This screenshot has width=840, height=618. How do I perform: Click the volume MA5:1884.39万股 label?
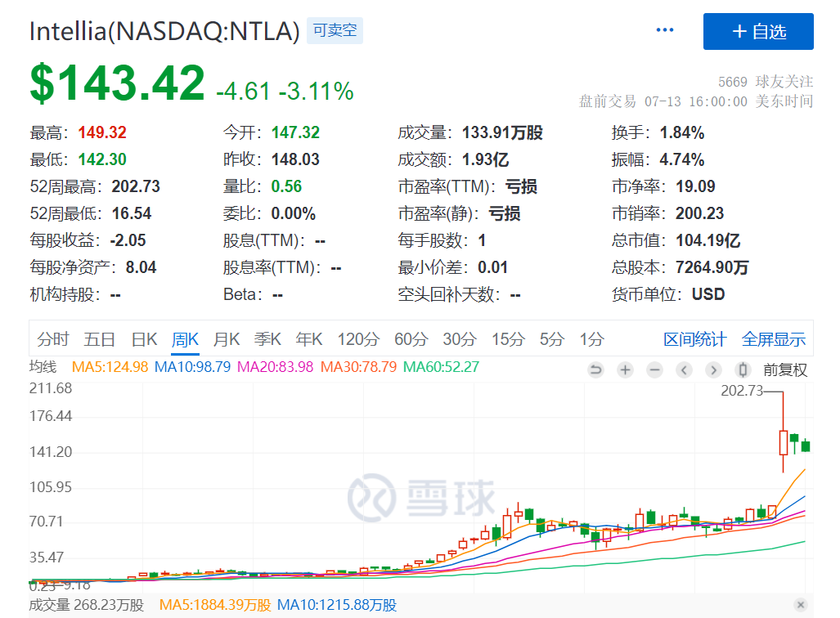click(x=215, y=605)
